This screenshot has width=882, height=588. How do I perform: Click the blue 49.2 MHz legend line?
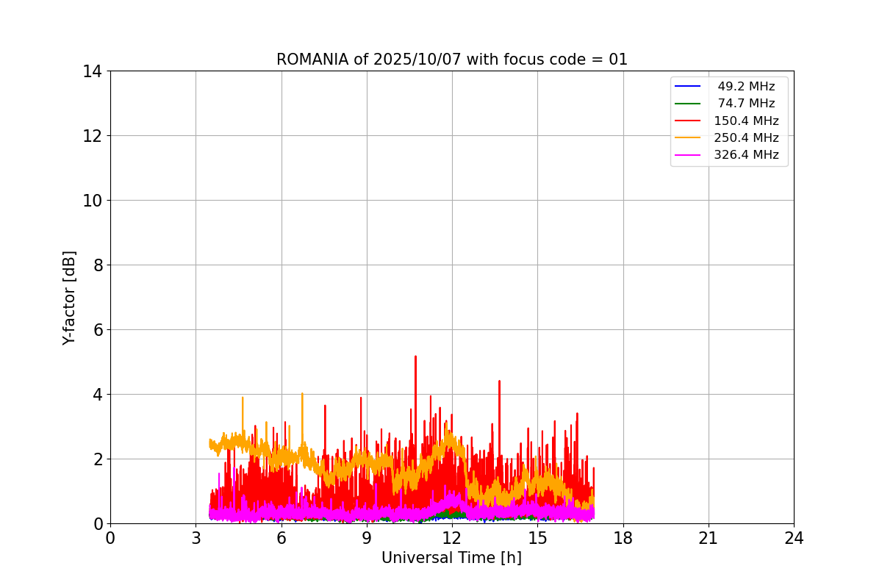pos(688,87)
